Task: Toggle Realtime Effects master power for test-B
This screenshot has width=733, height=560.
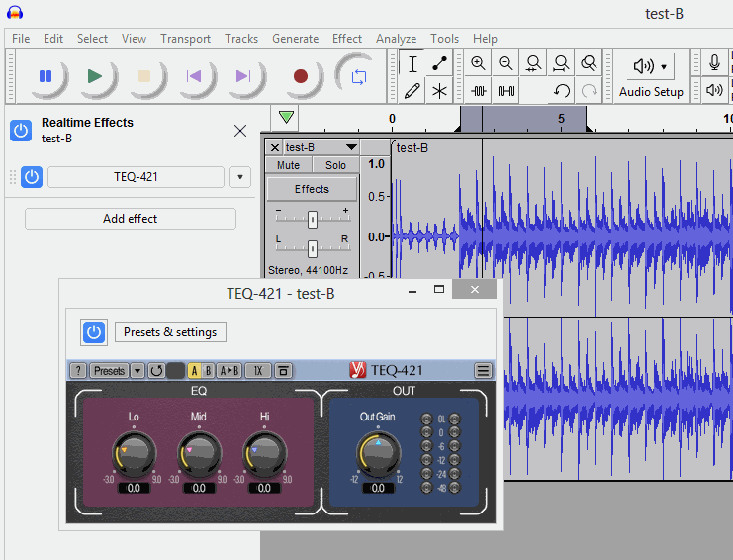Action: click(21, 131)
